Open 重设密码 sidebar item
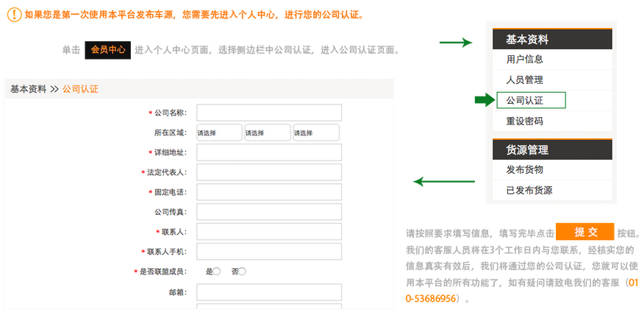644x318 pixels. point(525,121)
